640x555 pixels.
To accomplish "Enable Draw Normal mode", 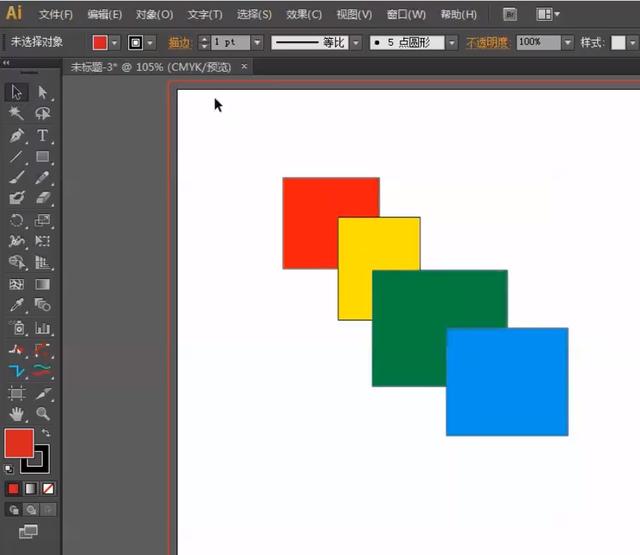I will pyautogui.click(x=13, y=510).
